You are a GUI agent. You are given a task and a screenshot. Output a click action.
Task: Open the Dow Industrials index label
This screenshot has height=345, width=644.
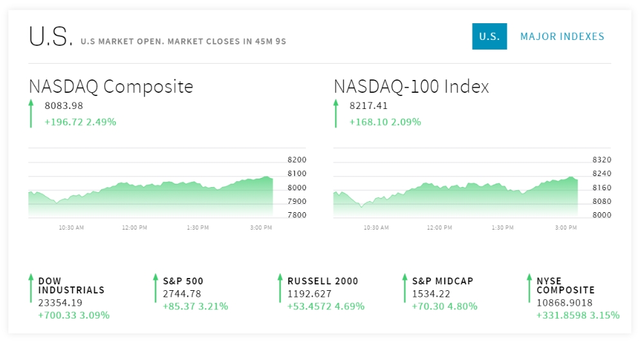pos(71,286)
